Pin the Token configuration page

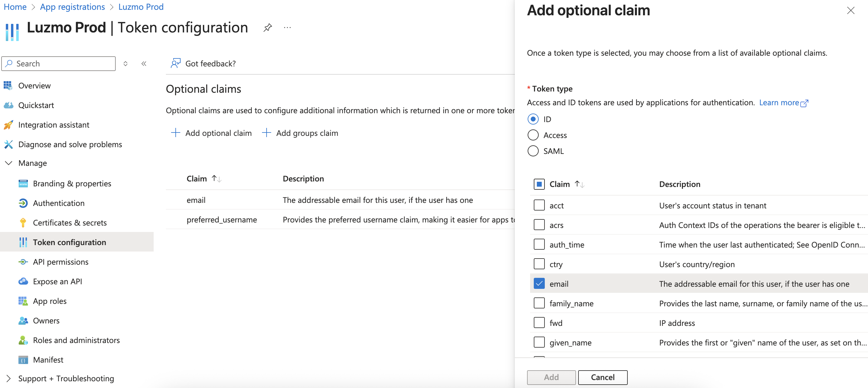click(x=268, y=28)
